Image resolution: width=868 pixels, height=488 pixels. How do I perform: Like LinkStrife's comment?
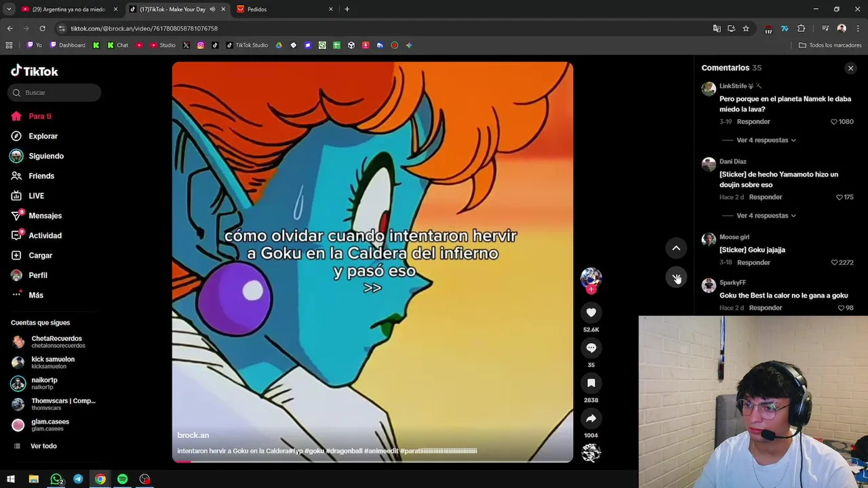[x=834, y=122]
